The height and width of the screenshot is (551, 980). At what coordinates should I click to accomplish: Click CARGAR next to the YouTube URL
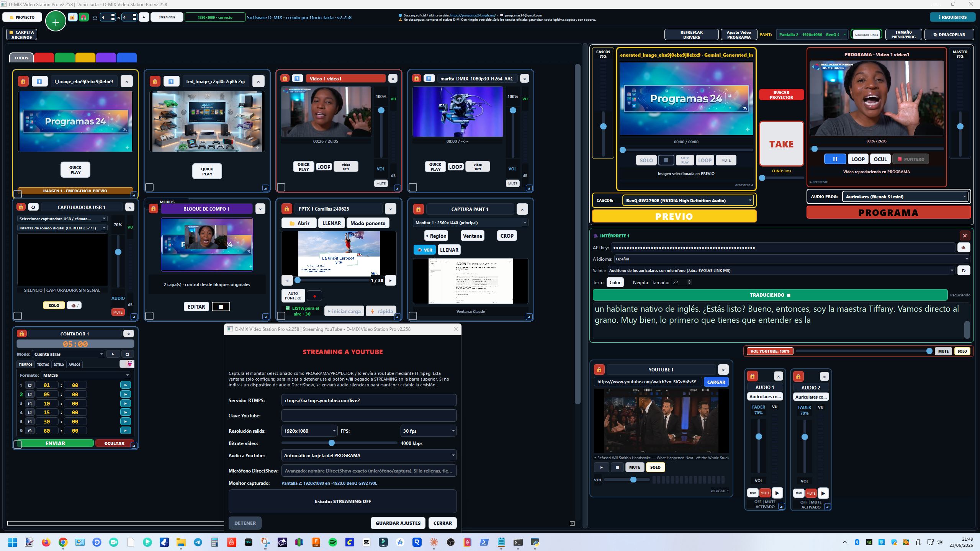tap(716, 382)
